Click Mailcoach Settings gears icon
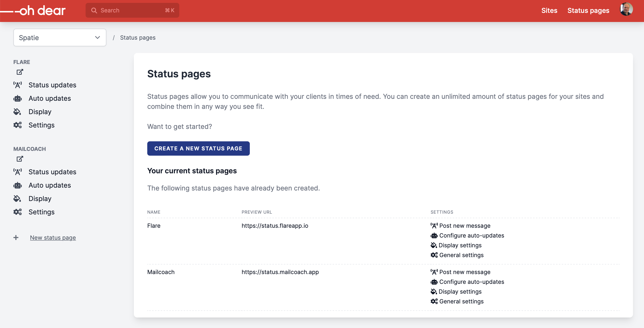644x328 pixels. [x=17, y=212]
